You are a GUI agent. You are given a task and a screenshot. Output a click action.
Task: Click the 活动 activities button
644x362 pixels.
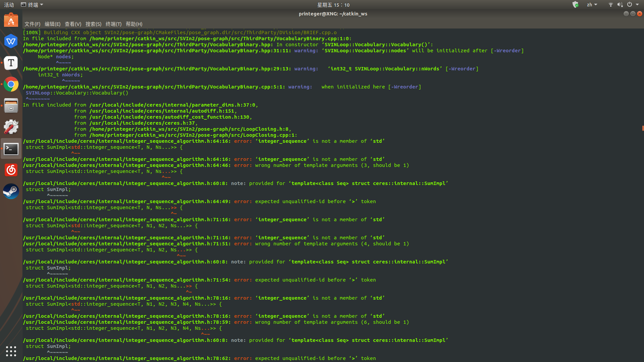click(9, 5)
